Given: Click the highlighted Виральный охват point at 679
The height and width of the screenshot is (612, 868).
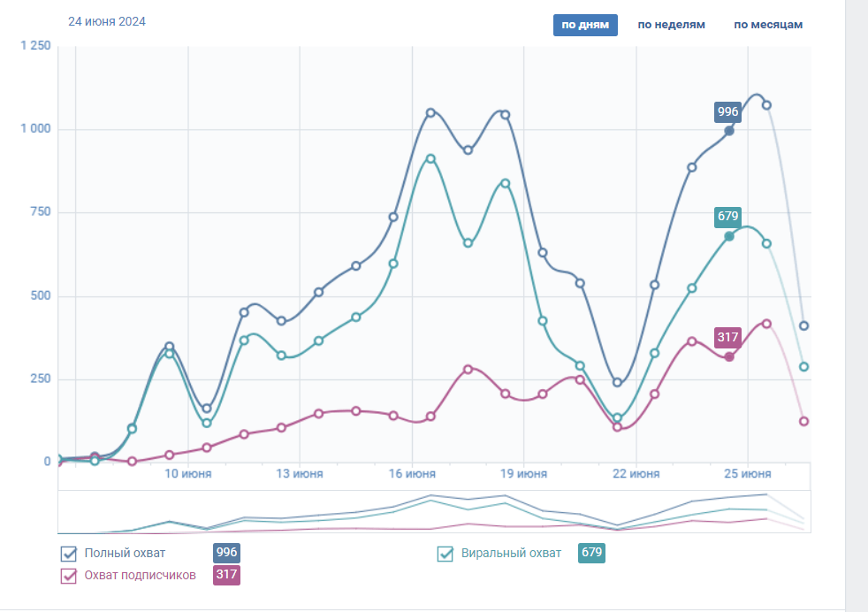Looking at the screenshot, I should [x=729, y=236].
